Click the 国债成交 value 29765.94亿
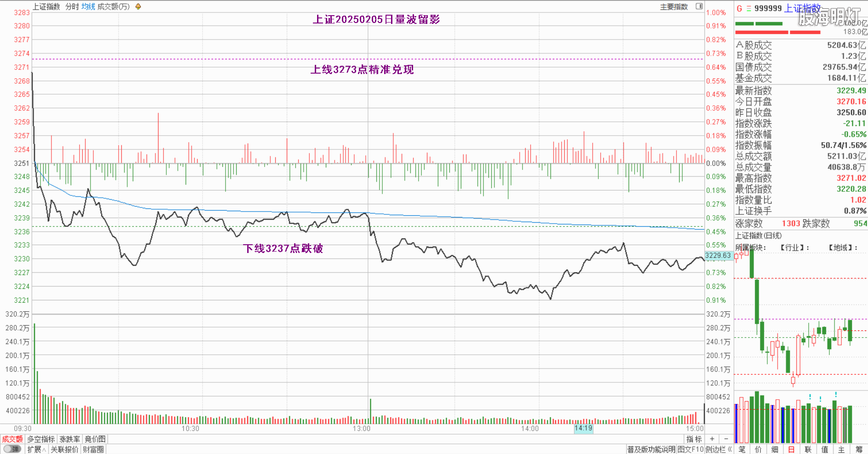This screenshot has width=868, height=454. tap(844, 67)
